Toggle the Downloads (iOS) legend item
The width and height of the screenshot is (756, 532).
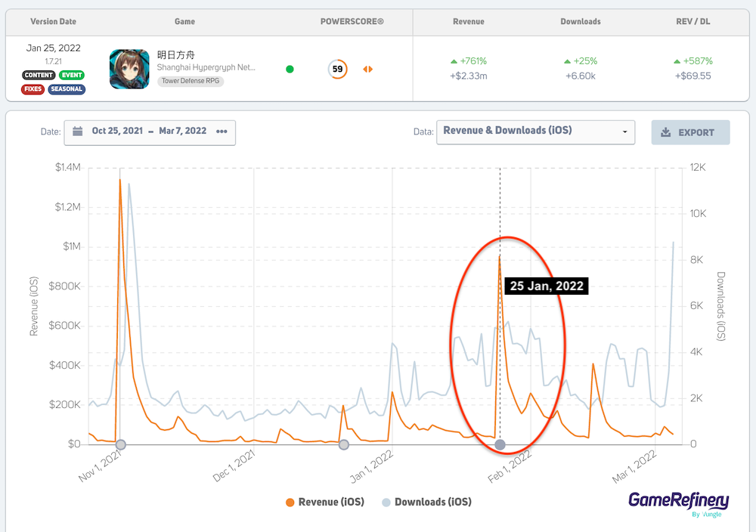tap(426, 502)
